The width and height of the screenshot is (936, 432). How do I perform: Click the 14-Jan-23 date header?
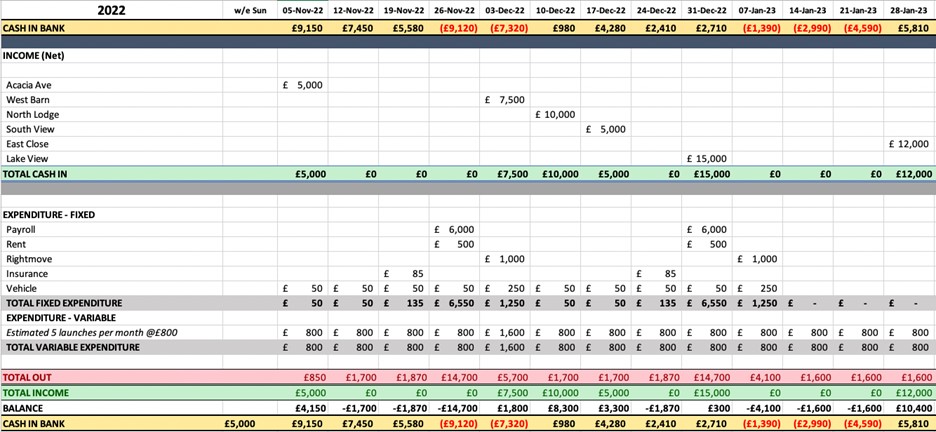click(x=808, y=10)
